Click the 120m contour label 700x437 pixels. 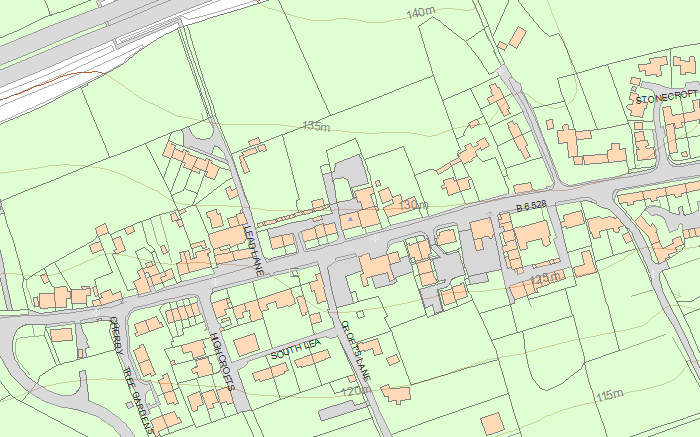pos(356,391)
